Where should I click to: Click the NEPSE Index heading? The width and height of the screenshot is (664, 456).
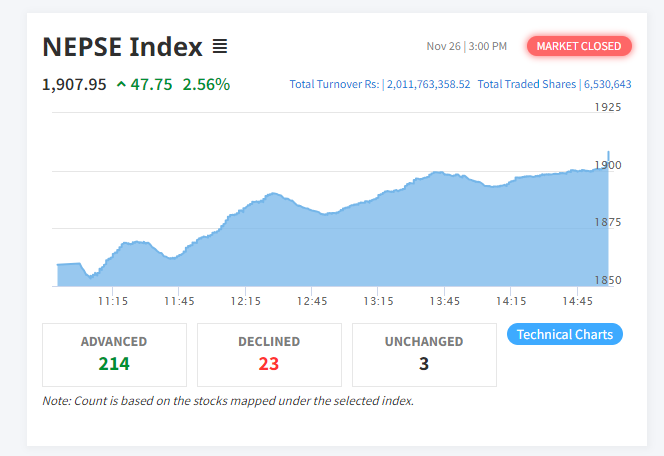122,47
